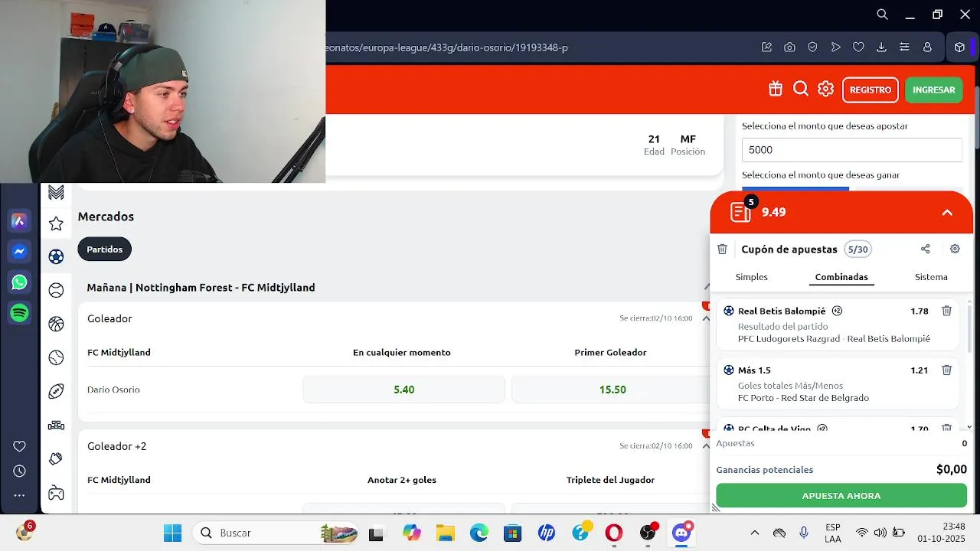Image resolution: width=980 pixels, height=551 pixels.
Task: Open Windows Start menu
Action: point(173,533)
